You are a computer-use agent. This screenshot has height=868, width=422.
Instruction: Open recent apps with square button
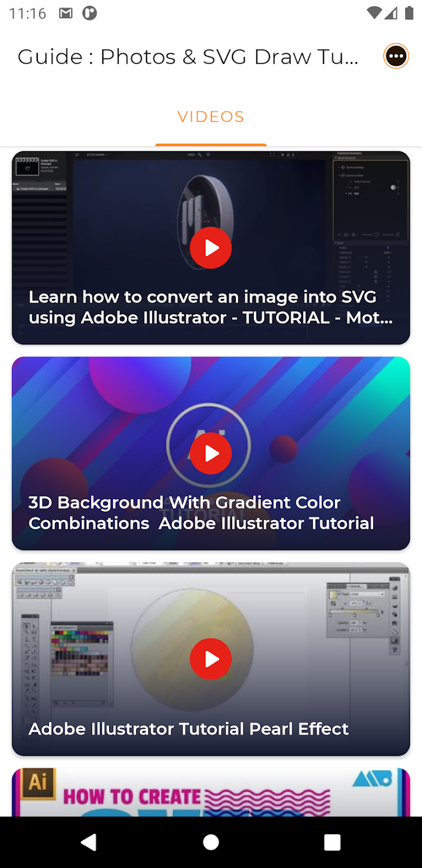(332, 842)
